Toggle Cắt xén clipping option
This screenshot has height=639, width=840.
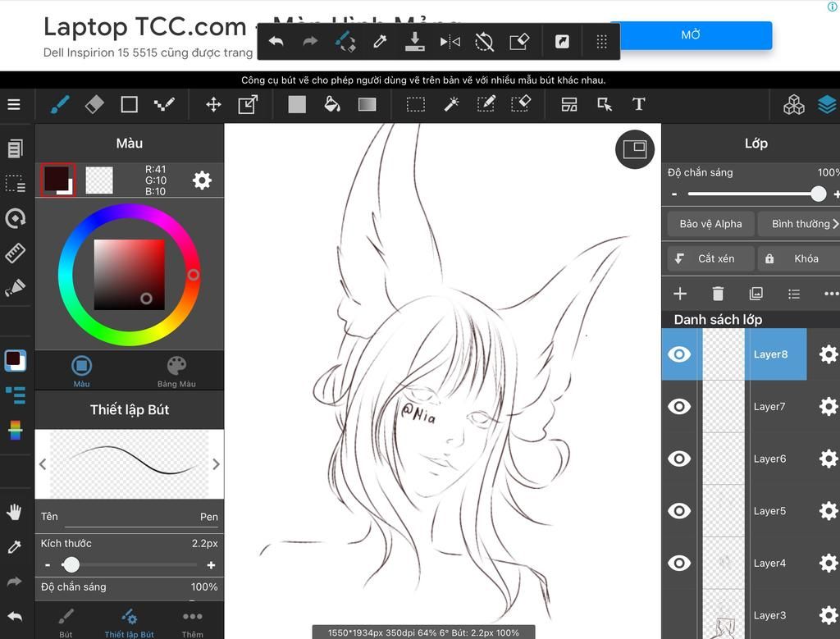(x=710, y=258)
